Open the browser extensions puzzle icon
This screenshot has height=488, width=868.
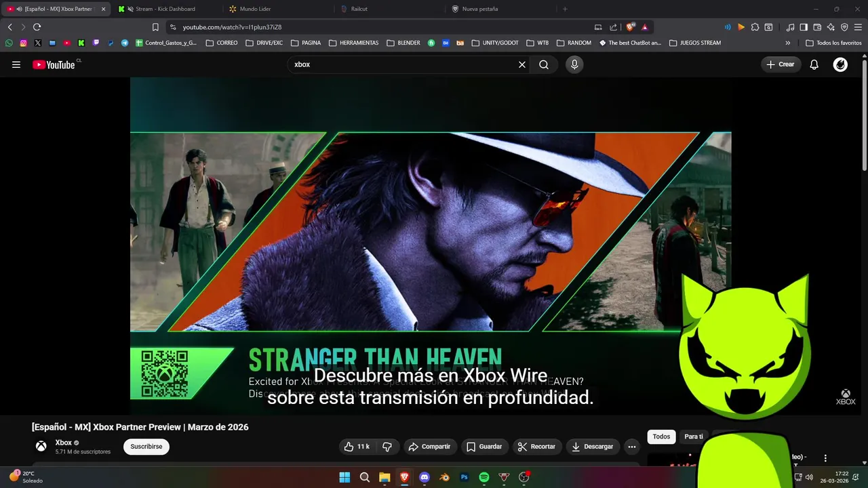pyautogui.click(x=755, y=27)
